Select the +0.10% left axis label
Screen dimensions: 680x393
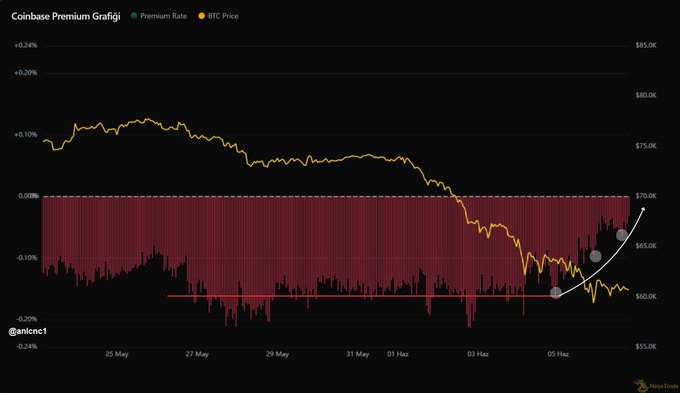tap(26, 135)
